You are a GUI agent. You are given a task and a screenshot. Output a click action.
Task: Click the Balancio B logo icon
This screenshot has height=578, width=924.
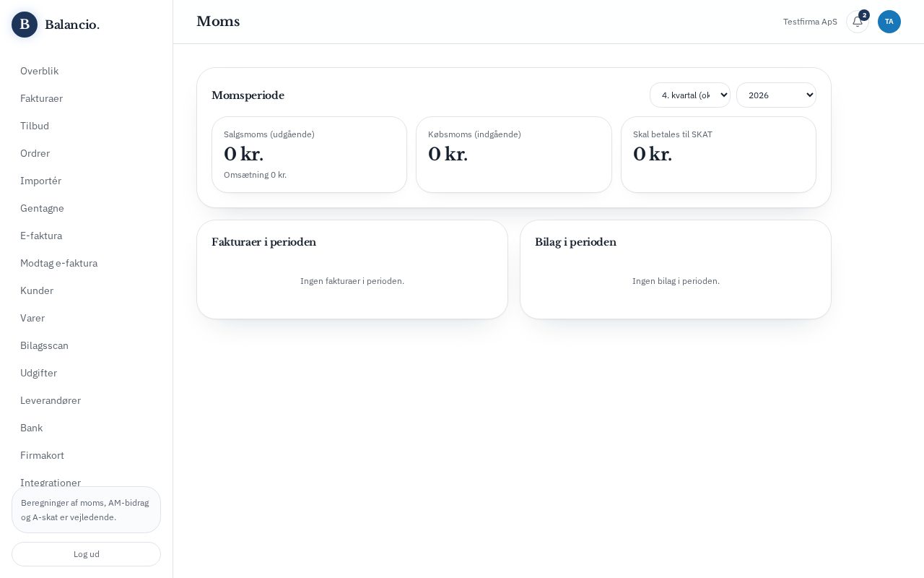[25, 25]
